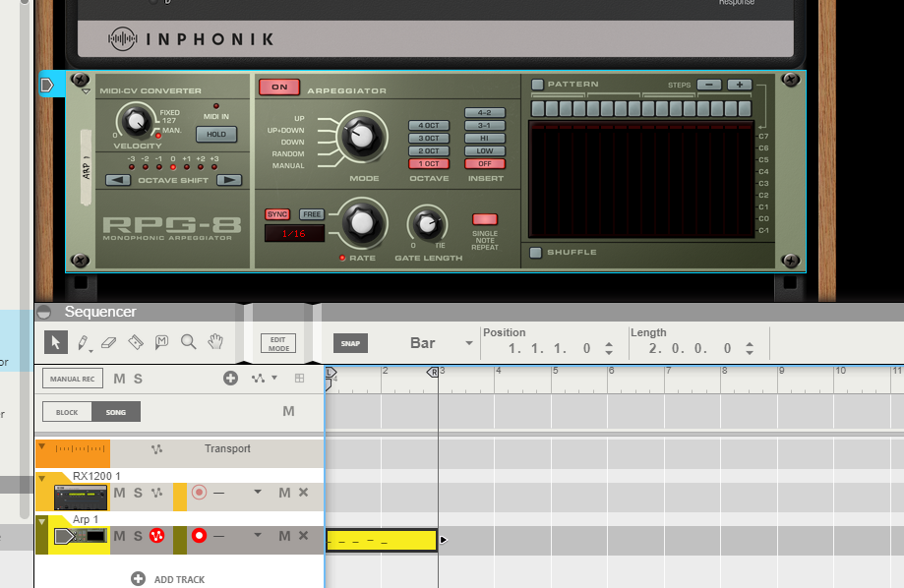Collapse the Arp 1 track
904x588 pixels.
point(42,522)
